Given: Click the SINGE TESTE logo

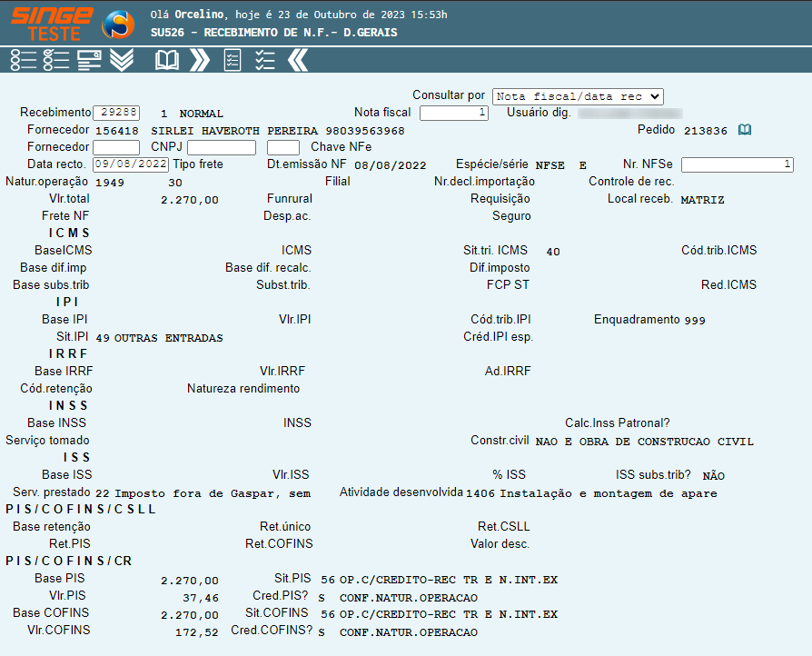Looking at the screenshot, I should point(52,24).
